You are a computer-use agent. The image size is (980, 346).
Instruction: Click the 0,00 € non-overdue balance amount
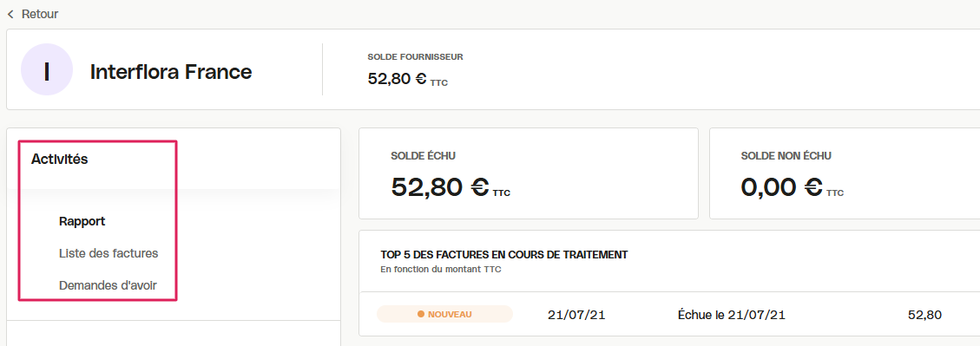coord(792,186)
